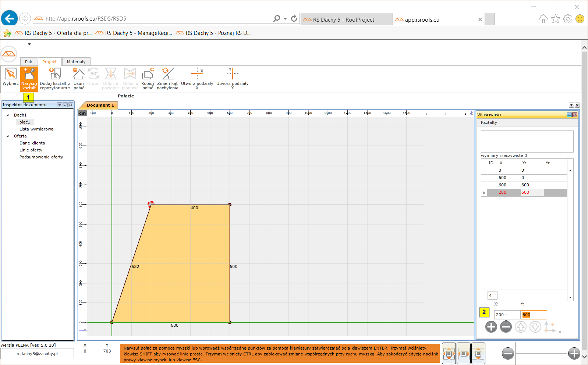Click the X coordinate input field
This screenshot has width=588, height=365.
tap(507, 315)
